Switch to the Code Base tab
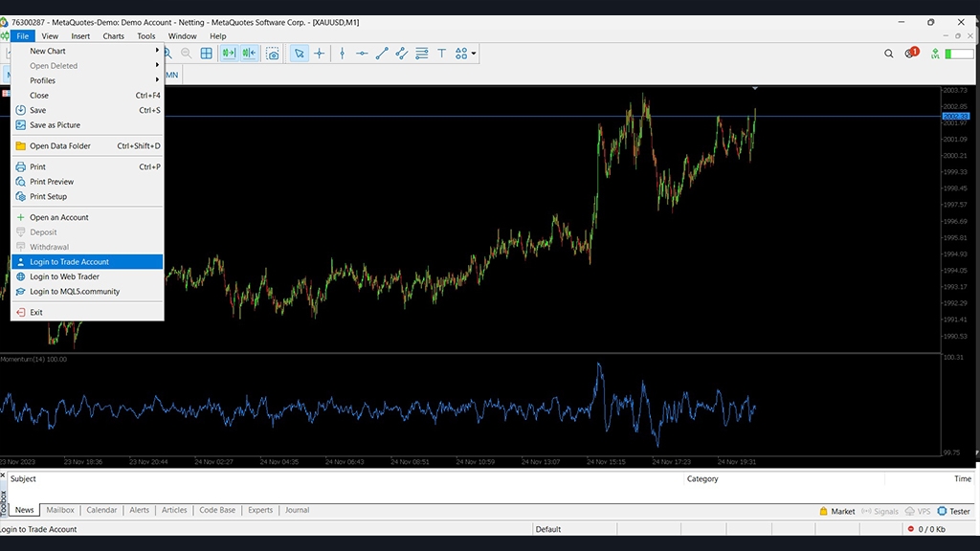This screenshot has height=551, width=980. [217, 511]
